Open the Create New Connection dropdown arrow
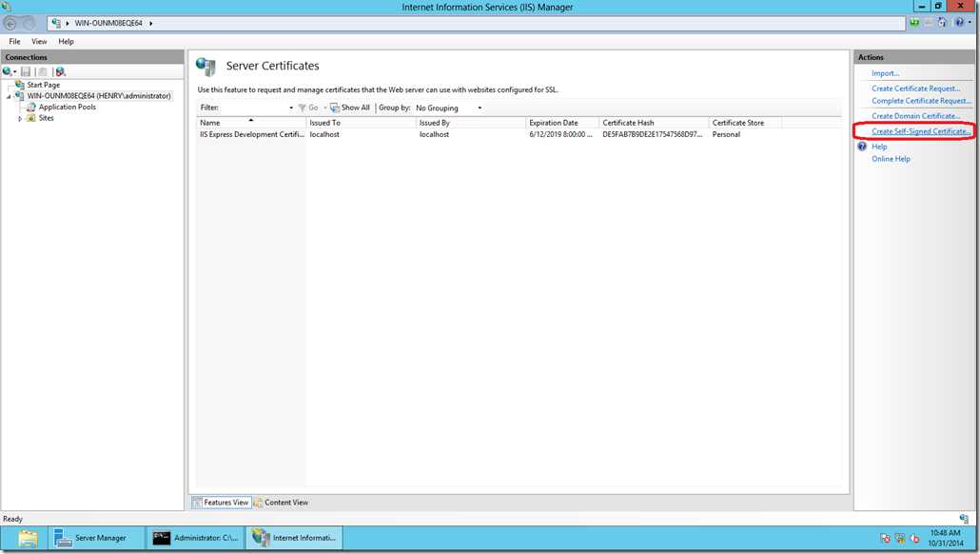 15,72
